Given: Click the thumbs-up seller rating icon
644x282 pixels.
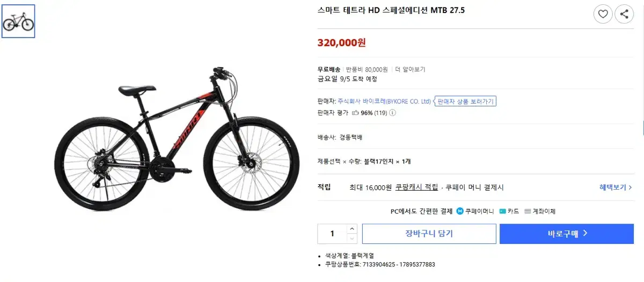Looking at the screenshot, I should [x=355, y=113].
